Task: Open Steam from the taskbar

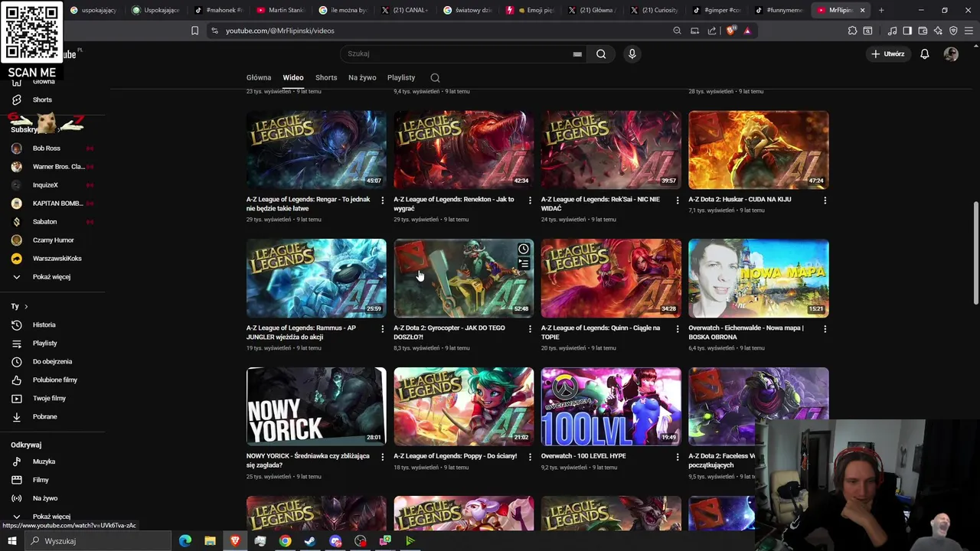Action: pos(310,541)
